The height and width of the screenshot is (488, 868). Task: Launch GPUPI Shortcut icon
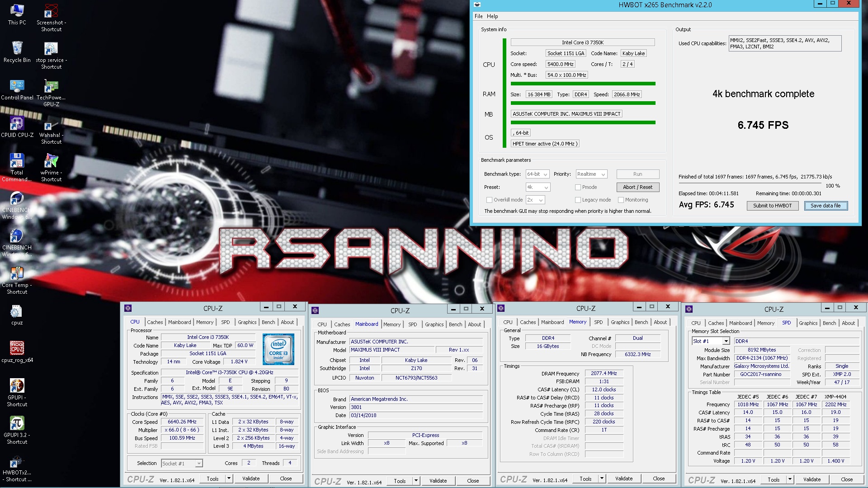tap(17, 393)
